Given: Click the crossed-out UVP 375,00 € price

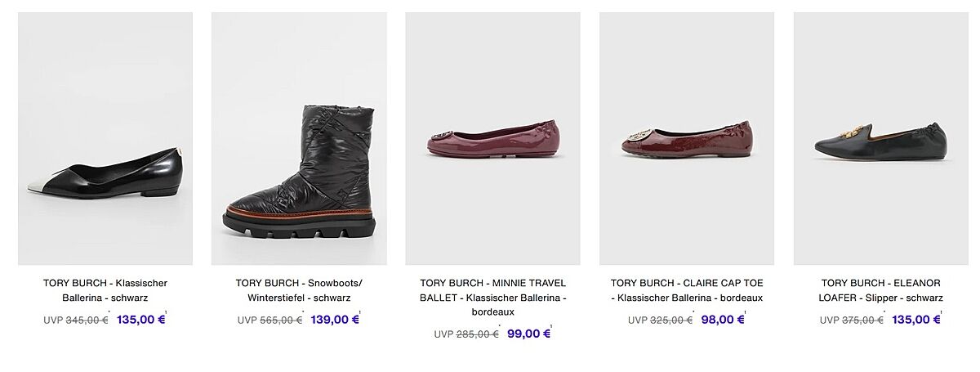Looking at the screenshot, I should point(862,320).
